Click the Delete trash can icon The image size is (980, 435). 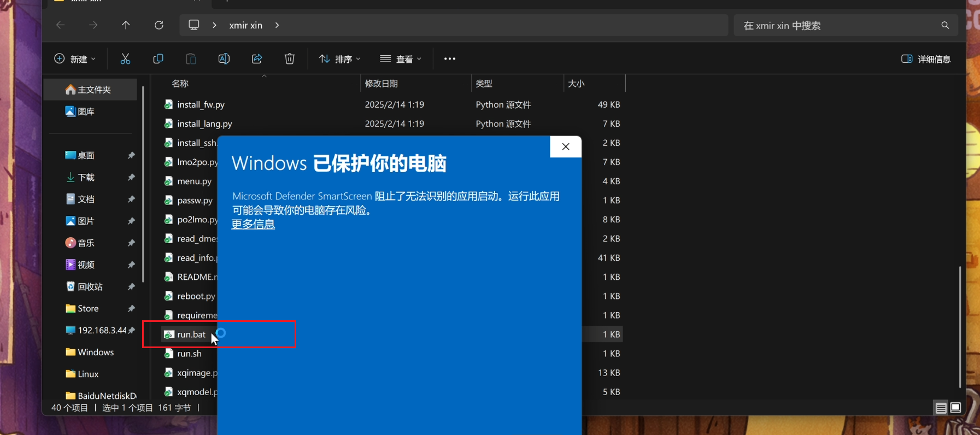(x=290, y=59)
